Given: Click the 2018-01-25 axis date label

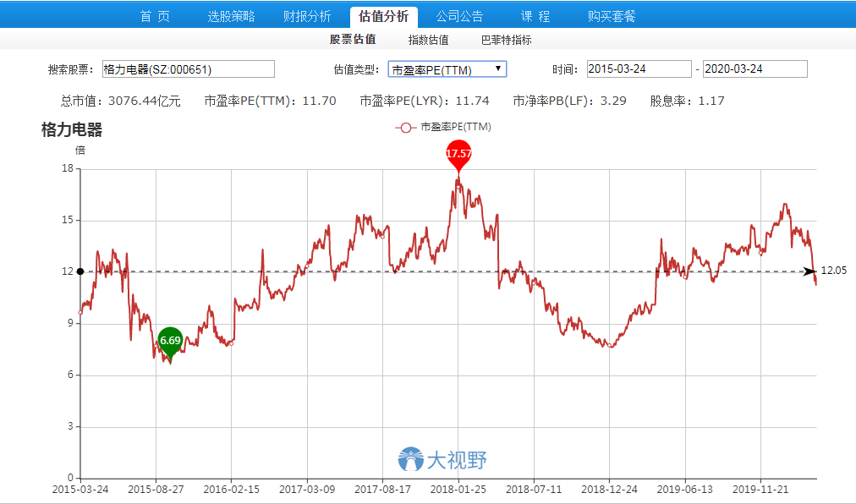Looking at the screenshot, I should 458,490.
